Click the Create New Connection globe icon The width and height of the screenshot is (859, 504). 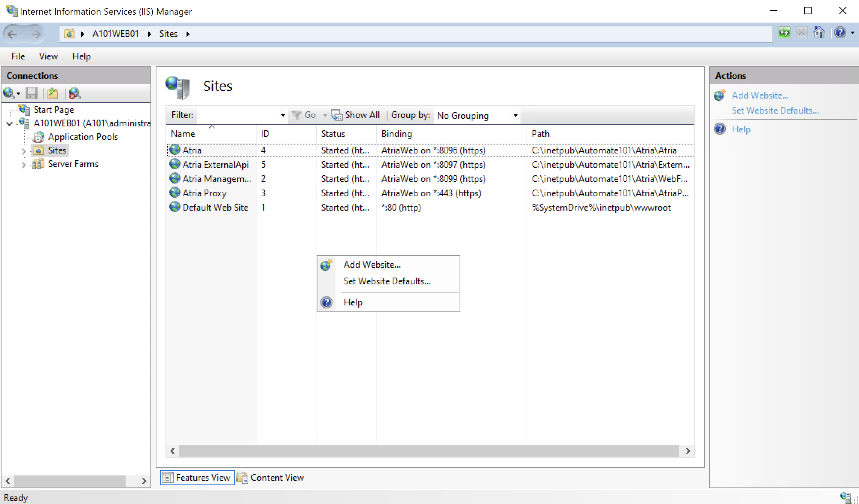(x=9, y=93)
